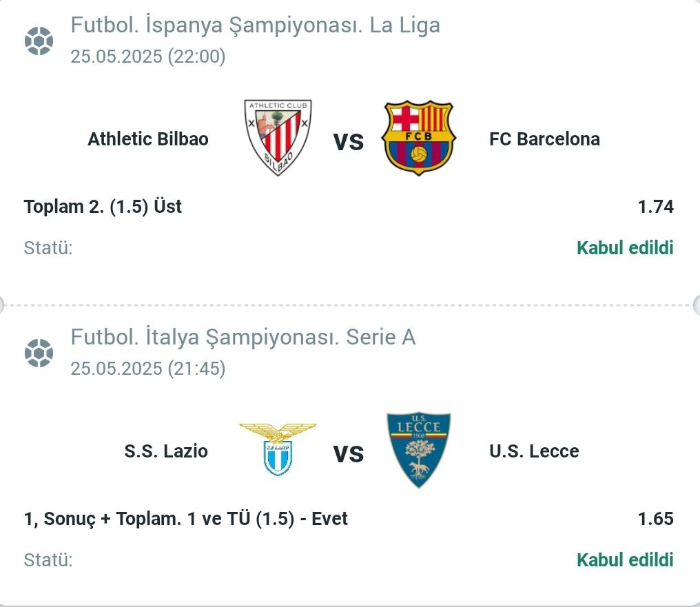Click the U.S. Lecce team name

(535, 451)
